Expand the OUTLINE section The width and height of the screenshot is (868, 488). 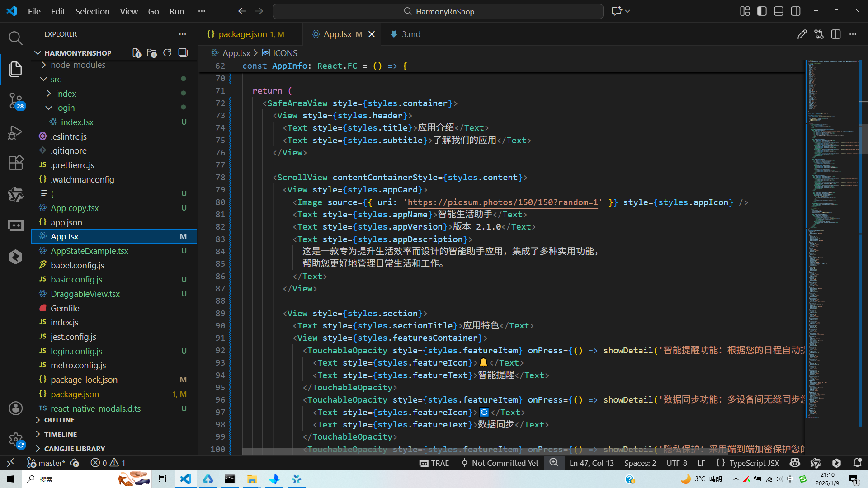coord(59,420)
